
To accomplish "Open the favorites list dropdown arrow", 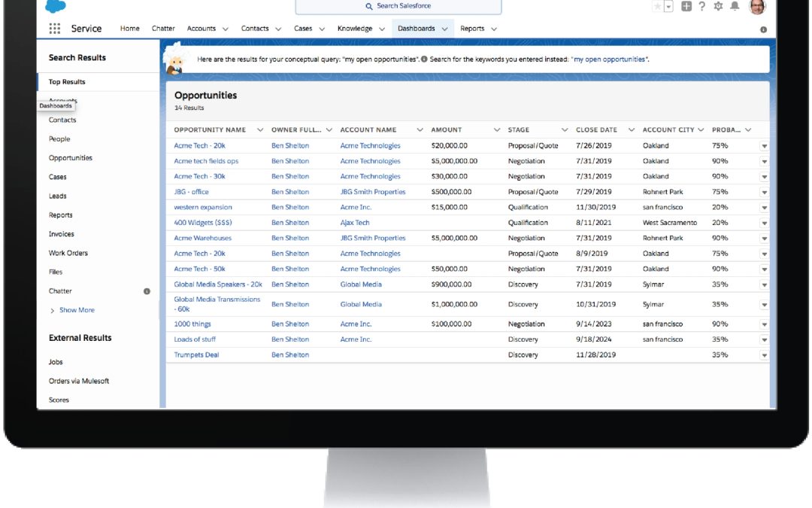I will (668, 6).
